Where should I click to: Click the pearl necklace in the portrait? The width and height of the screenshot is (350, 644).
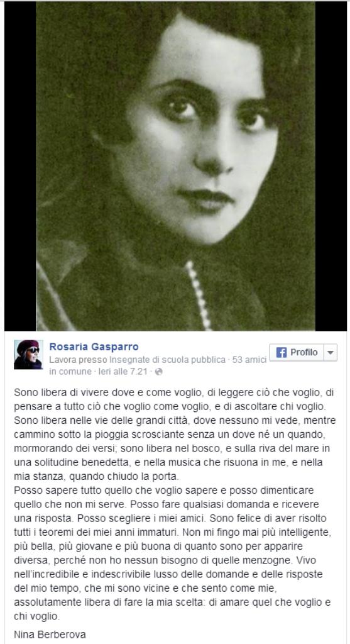pos(199,295)
